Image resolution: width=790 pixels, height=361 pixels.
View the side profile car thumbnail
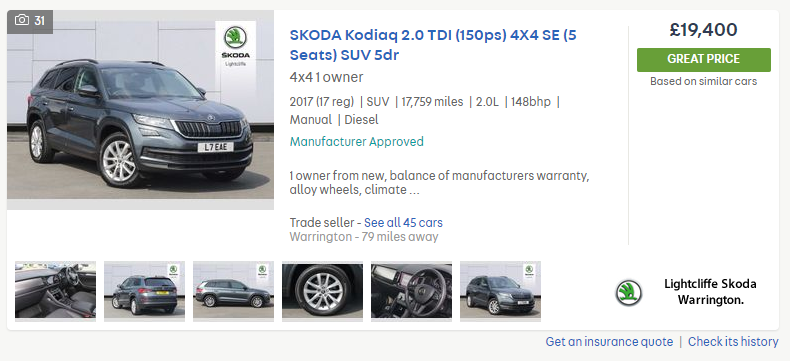233,291
